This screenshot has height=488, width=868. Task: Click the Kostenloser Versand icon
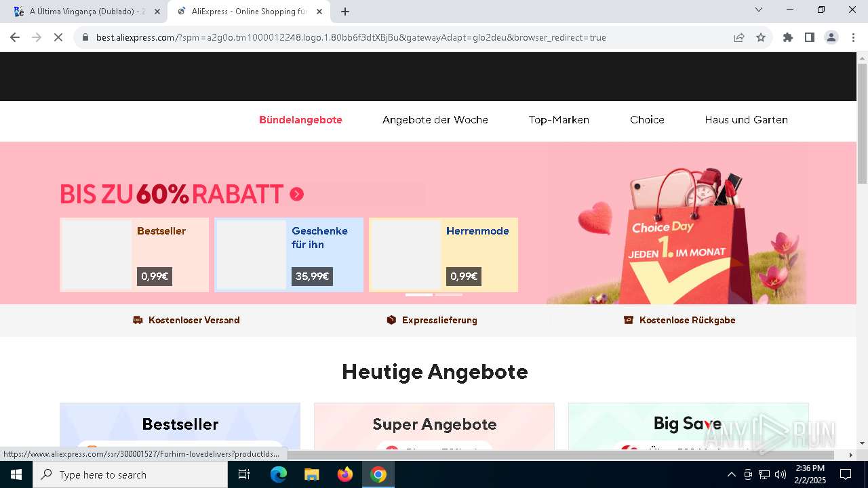138,320
